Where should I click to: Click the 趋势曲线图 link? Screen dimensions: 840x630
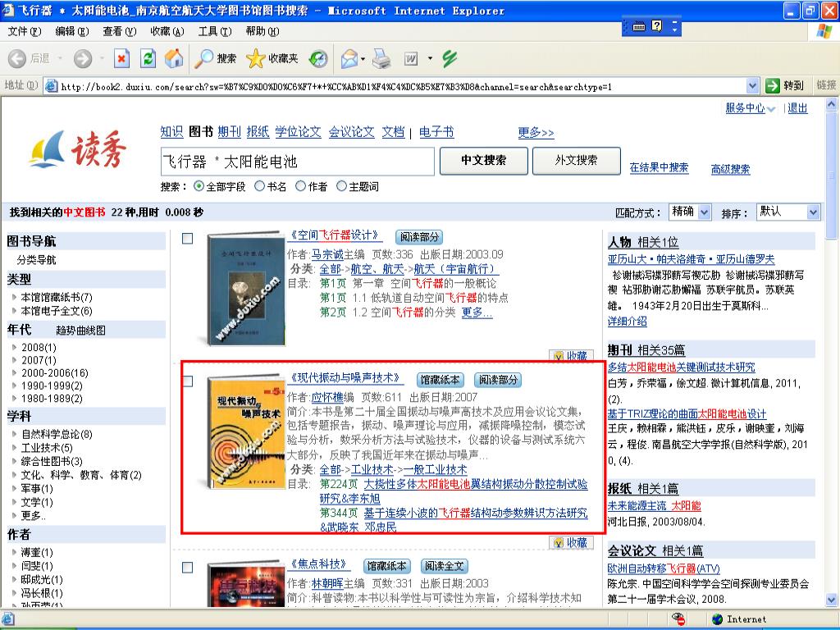pos(80,331)
